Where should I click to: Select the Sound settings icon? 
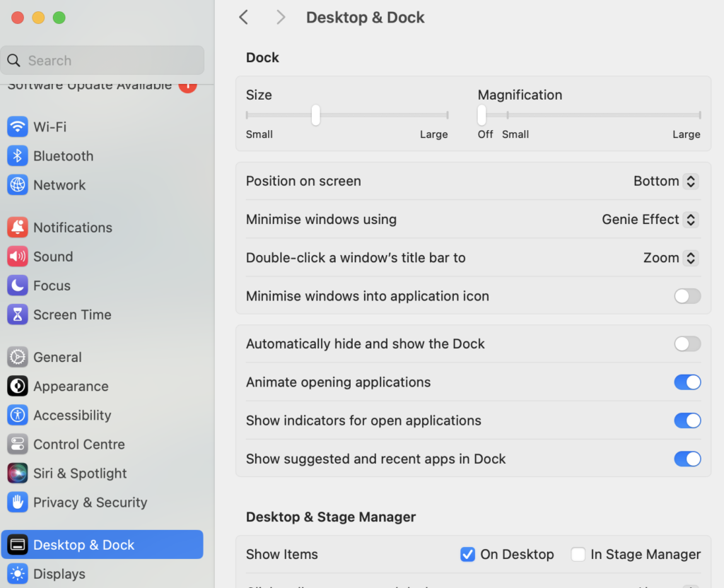53,256
